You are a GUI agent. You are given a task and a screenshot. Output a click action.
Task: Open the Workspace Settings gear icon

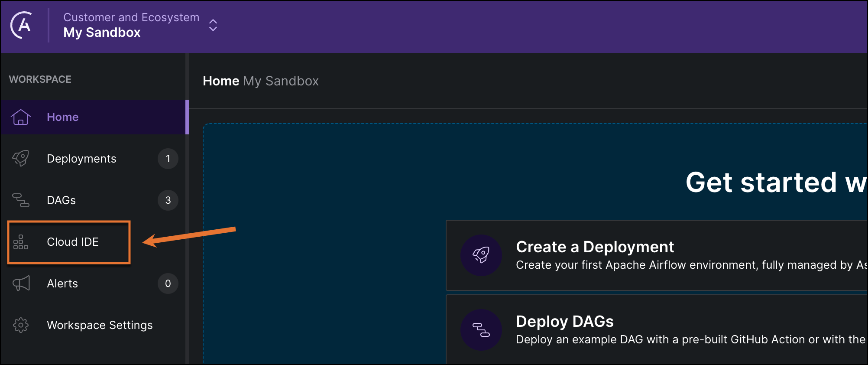[21, 325]
